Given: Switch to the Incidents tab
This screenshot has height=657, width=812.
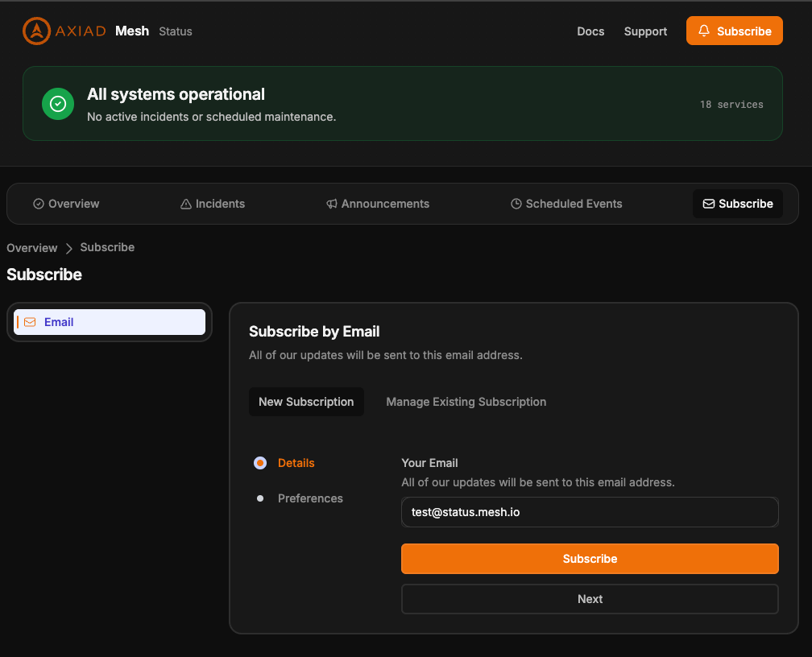Looking at the screenshot, I should pyautogui.click(x=213, y=204).
